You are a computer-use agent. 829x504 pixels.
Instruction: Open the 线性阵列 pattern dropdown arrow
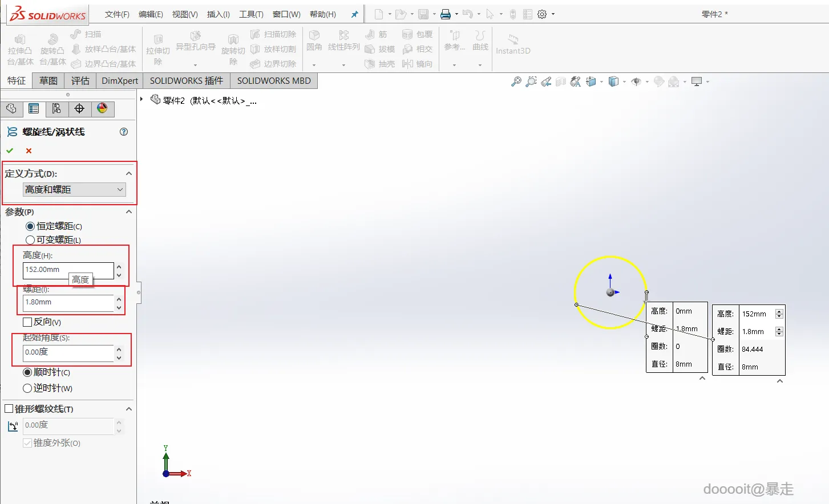tap(344, 65)
